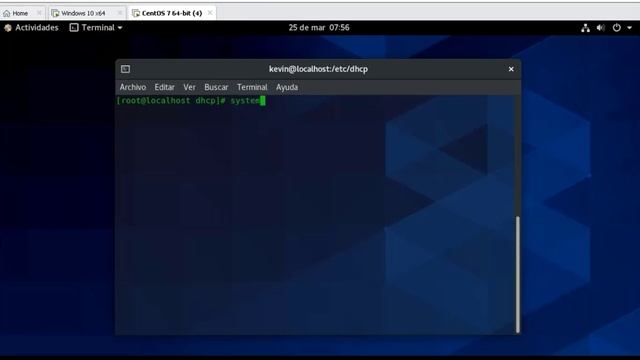Close the CentOS 7 64-bit (4) tab

pyautogui.click(x=210, y=13)
